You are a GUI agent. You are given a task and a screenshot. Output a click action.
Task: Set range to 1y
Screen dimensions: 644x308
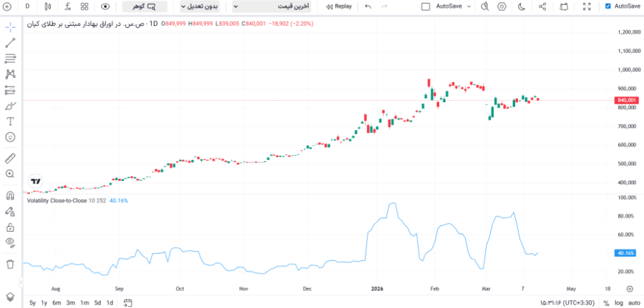point(44,303)
